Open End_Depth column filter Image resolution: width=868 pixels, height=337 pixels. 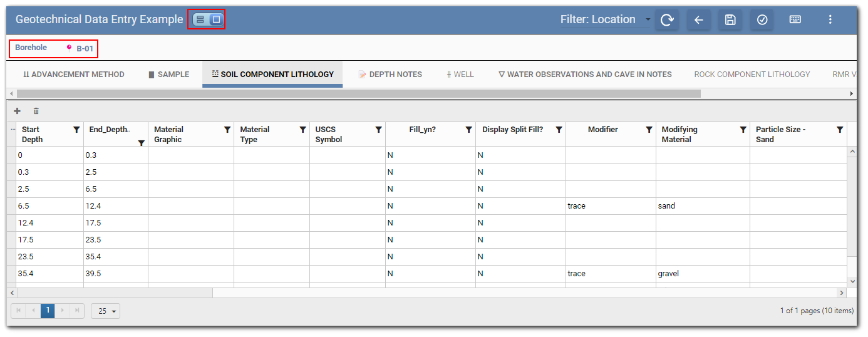(x=141, y=143)
